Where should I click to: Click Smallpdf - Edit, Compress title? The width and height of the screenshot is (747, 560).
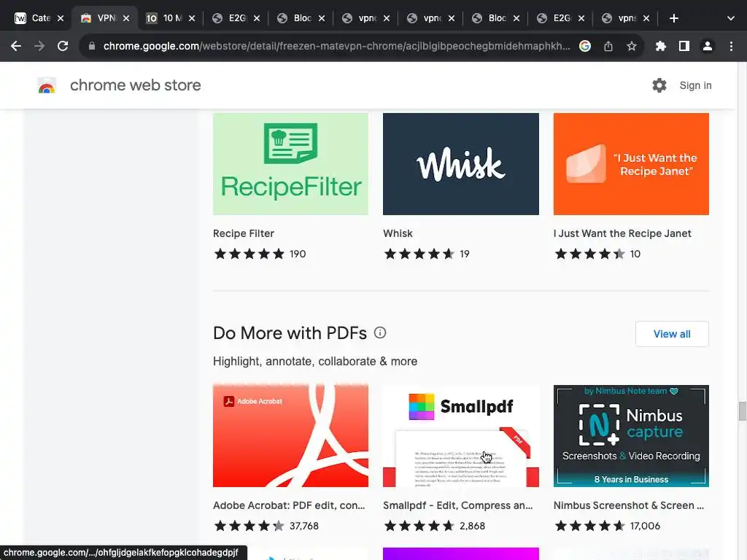pos(458,505)
